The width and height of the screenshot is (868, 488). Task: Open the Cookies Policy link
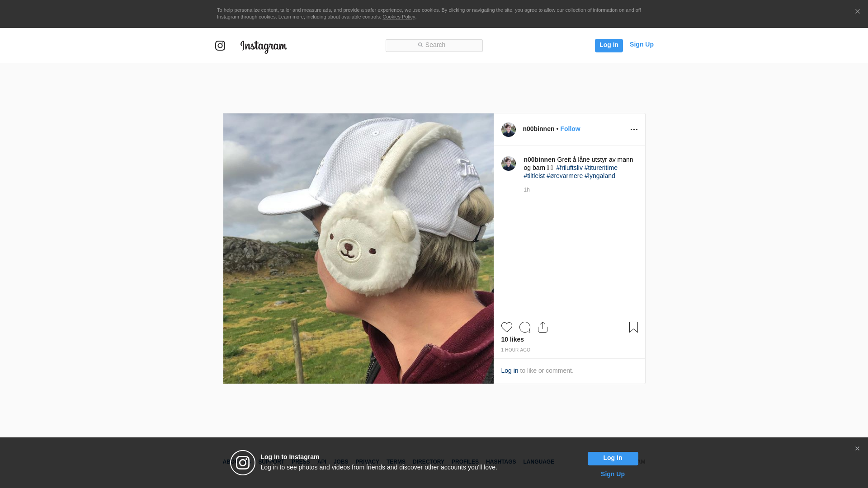point(398,17)
